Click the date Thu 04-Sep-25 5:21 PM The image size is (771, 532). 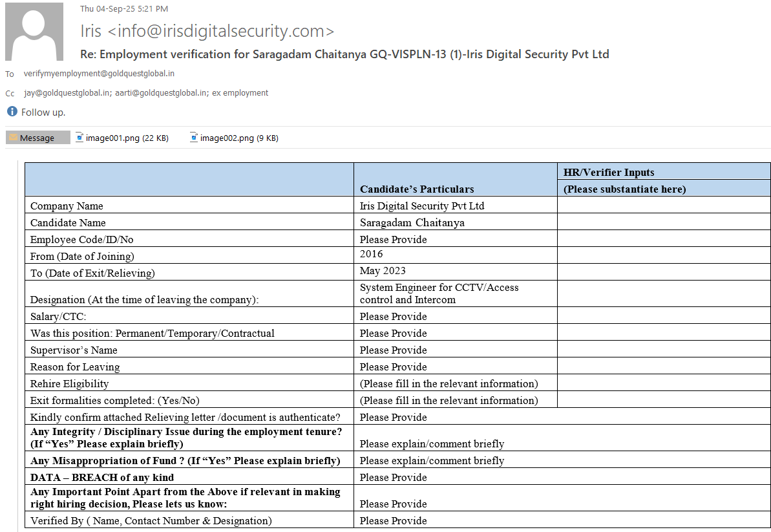pyautogui.click(x=124, y=8)
